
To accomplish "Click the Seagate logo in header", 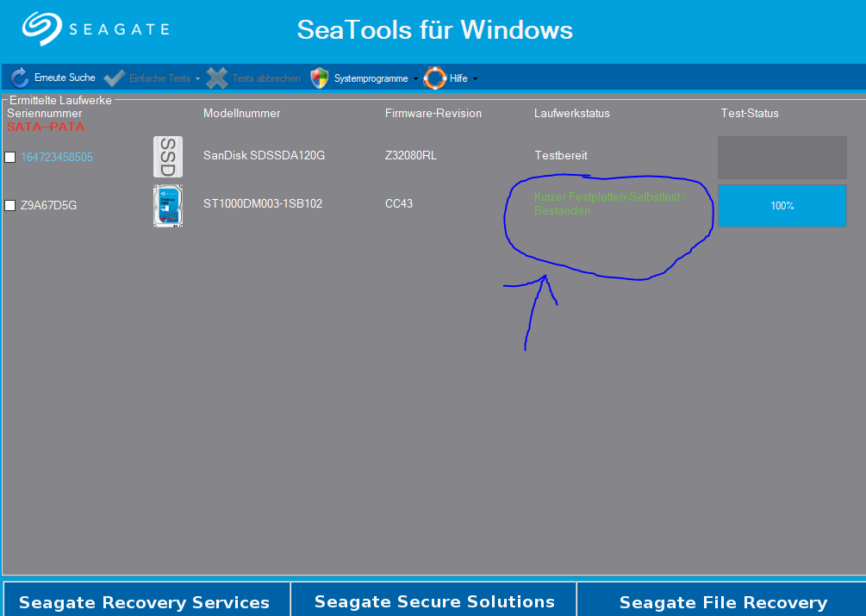I will pos(97,28).
